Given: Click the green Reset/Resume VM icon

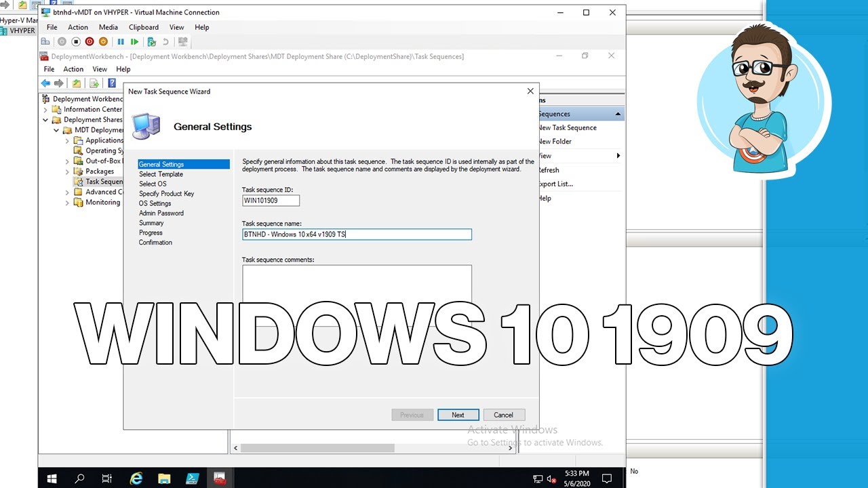Looking at the screenshot, I should (134, 42).
